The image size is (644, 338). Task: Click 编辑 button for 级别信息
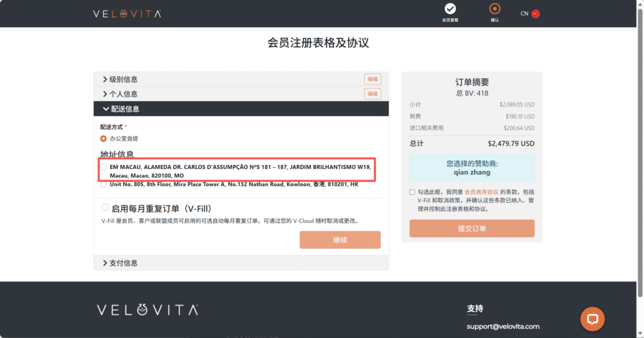[x=372, y=79]
